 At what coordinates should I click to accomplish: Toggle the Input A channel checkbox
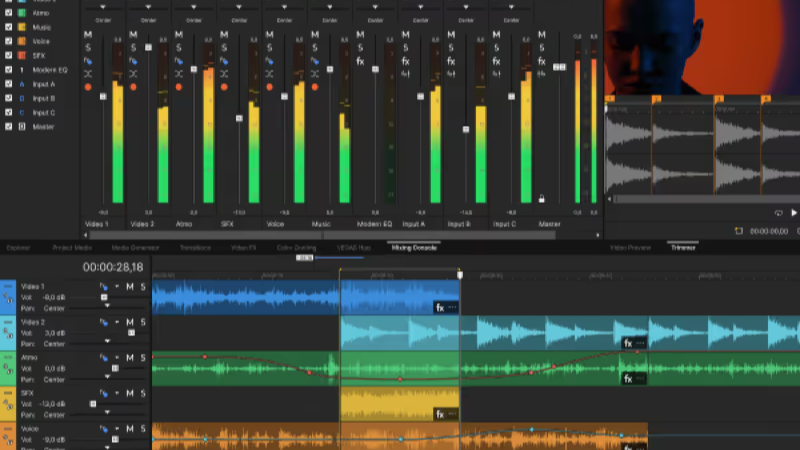pyautogui.click(x=9, y=84)
